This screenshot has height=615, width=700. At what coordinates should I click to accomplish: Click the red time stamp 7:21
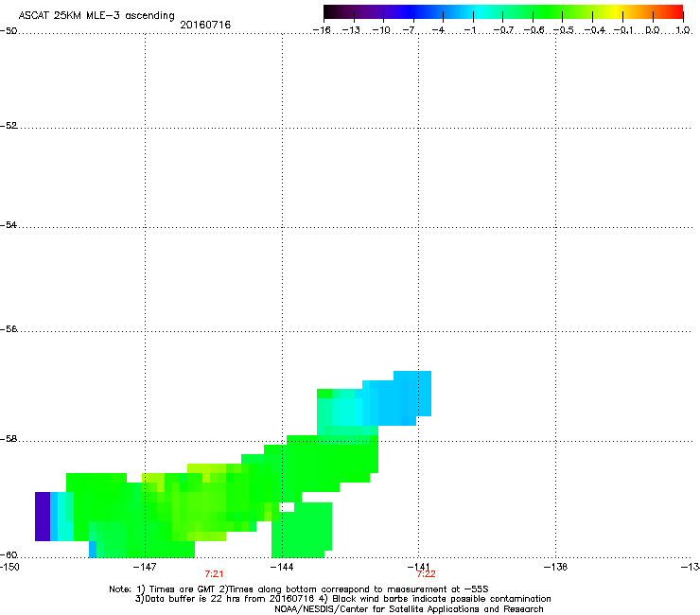214,574
